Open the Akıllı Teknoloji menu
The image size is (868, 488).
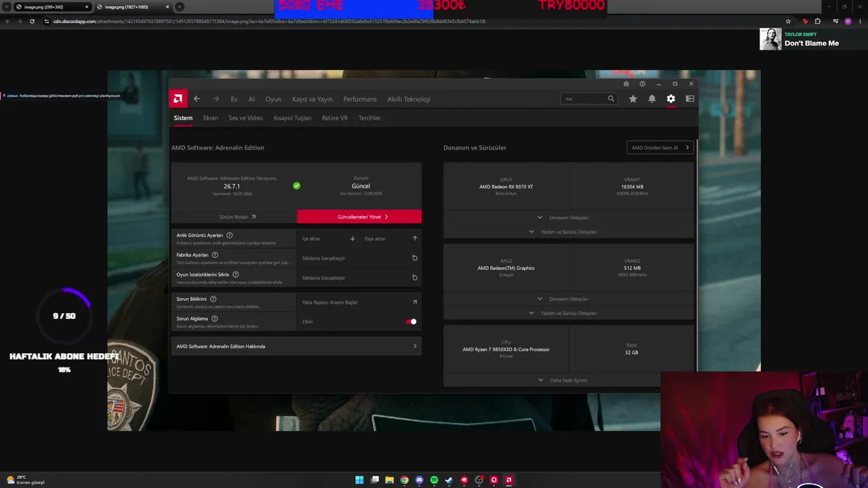[x=409, y=99]
